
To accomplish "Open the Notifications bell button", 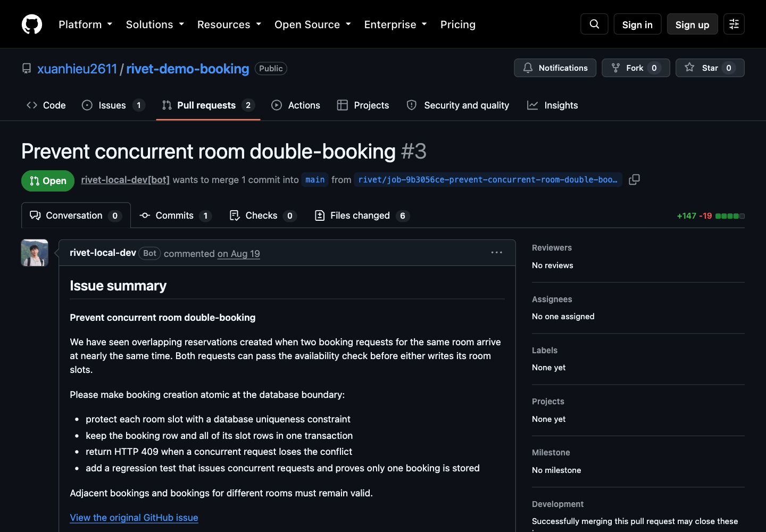I will click(555, 68).
